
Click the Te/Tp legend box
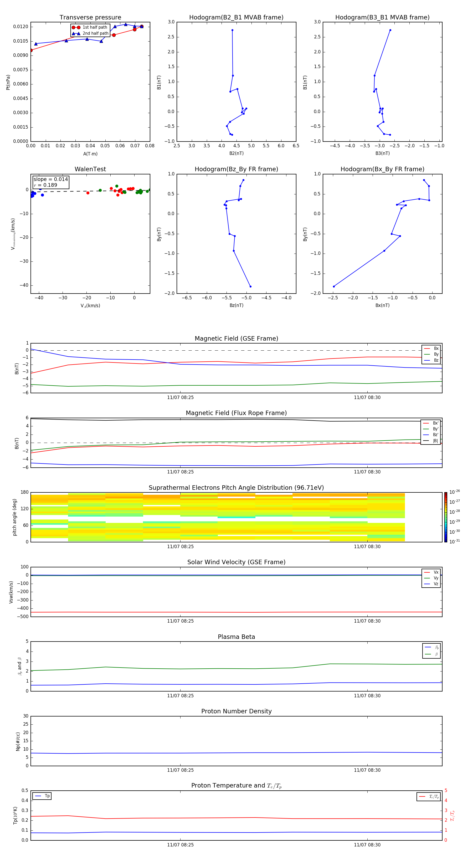[429, 796]
